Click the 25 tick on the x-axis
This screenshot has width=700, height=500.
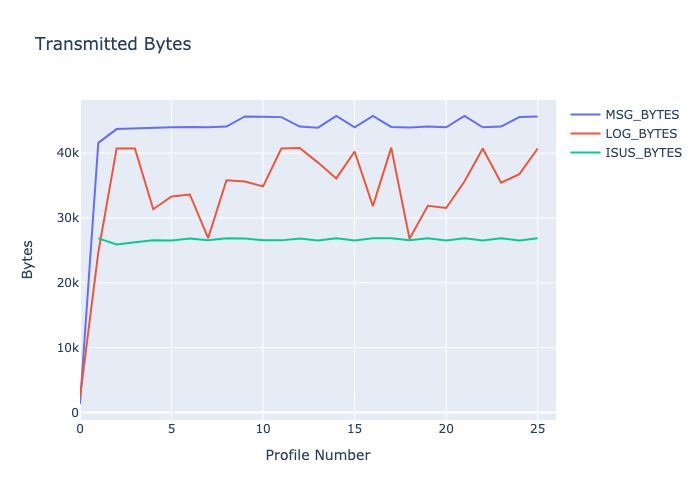click(x=537, y=429)
